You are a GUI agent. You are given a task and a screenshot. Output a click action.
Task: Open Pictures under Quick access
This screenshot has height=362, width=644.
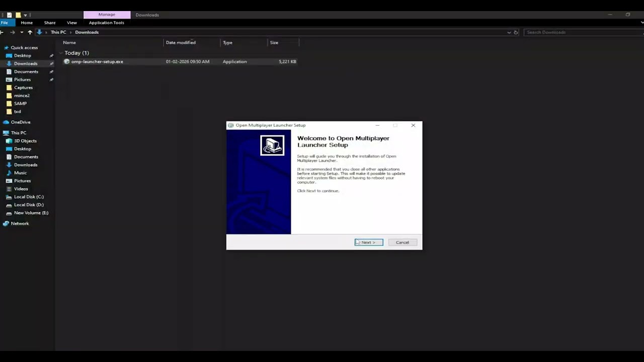[x=22, y=80]
